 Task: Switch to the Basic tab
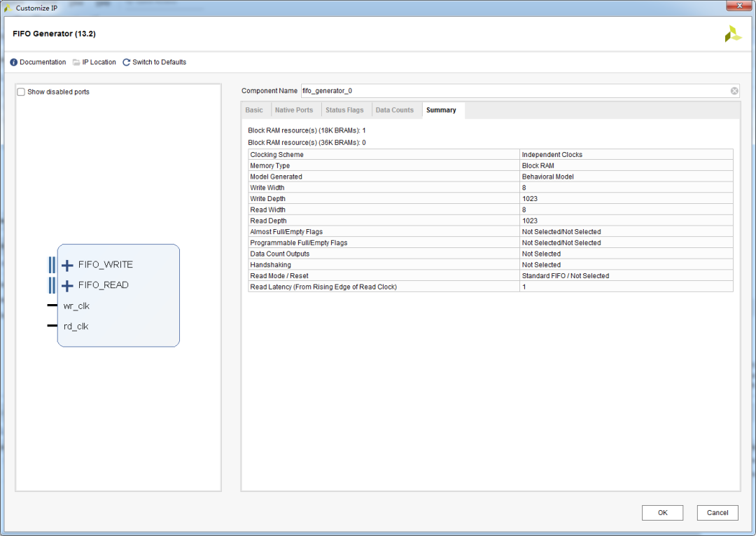coord(254,110)
